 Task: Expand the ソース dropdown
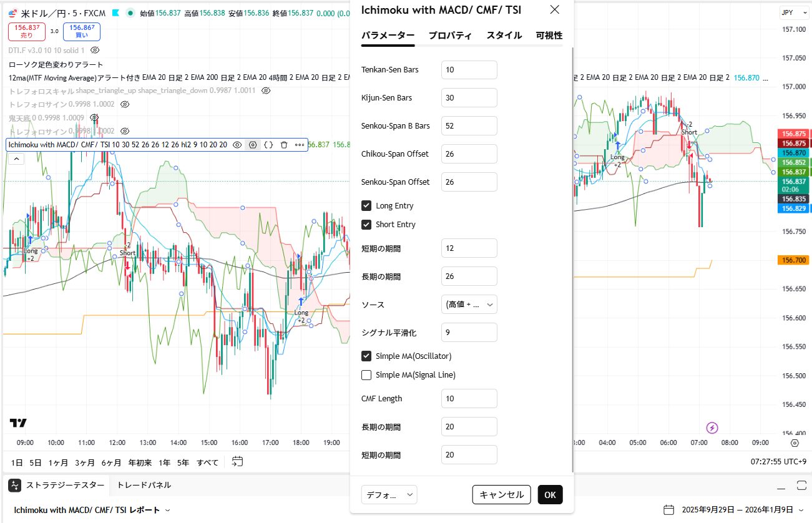tap(469, 305)
